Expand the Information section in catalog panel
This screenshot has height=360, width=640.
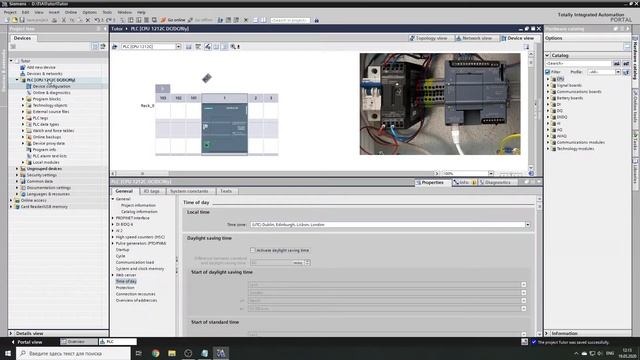click(546, 333)
